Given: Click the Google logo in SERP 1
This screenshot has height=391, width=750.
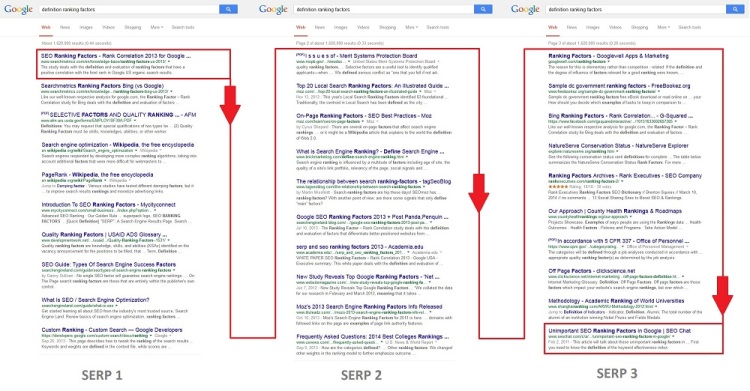Looking at the screenshot, I should pos(19,10).
